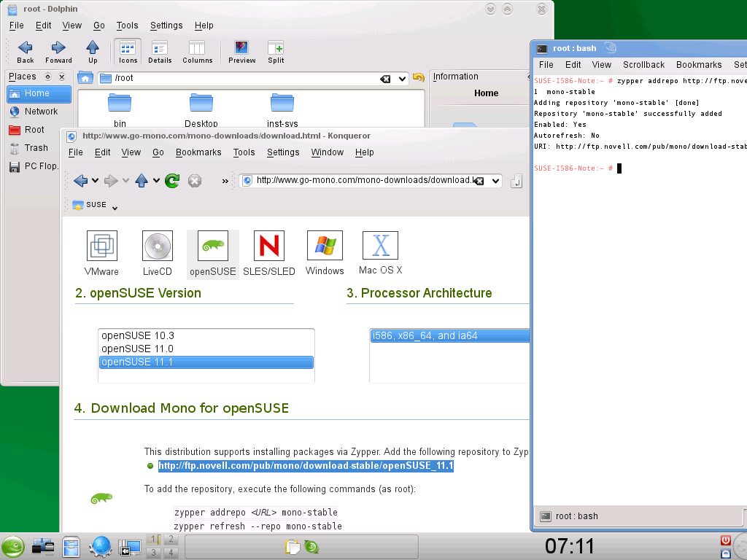Switch to virtual desktop 4 in pager
The image size is (747, 560).
[171, 553]
